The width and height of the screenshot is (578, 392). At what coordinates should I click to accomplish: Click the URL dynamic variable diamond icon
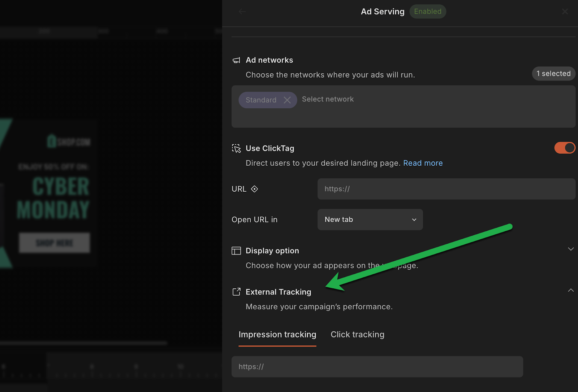(254, 189)
